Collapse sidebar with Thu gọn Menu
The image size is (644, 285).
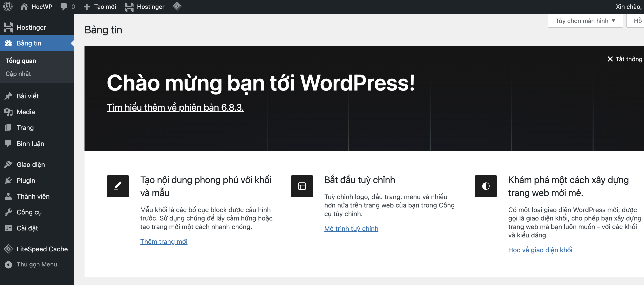pos(36,264)
